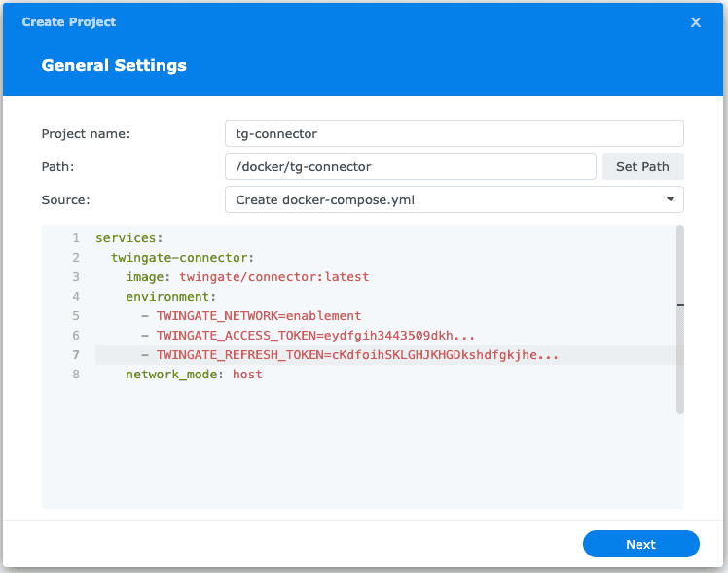Click the 'twingate-connector:' service key

[182, 257]
